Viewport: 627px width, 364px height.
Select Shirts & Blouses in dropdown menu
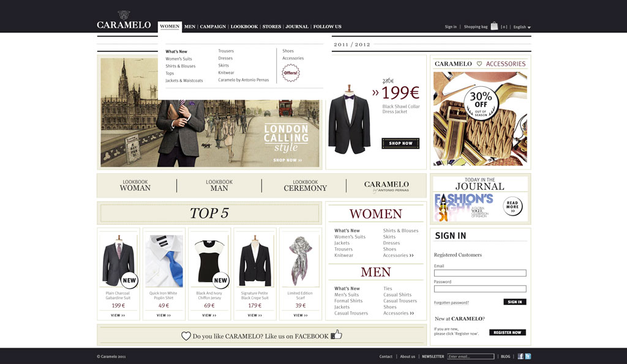click(x=181, y=66)
